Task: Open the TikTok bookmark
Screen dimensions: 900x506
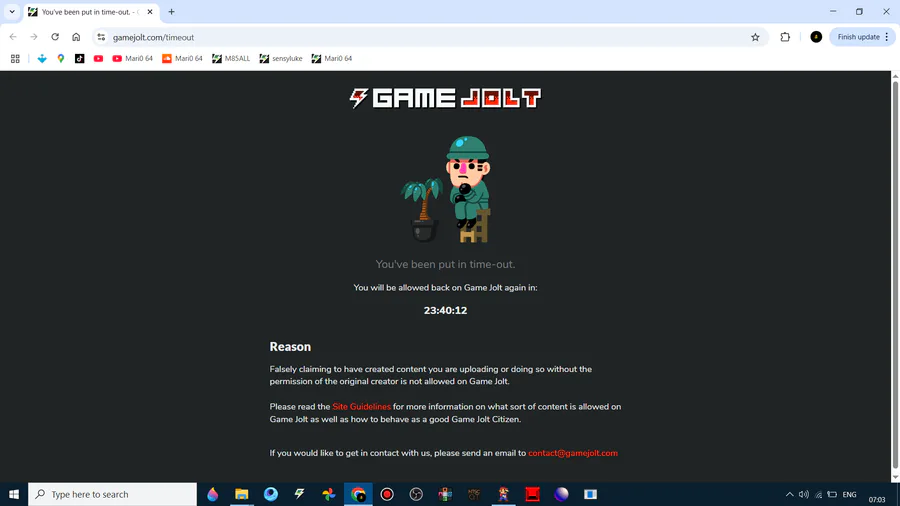Action: pyautogui.click(x=80, y=59)
